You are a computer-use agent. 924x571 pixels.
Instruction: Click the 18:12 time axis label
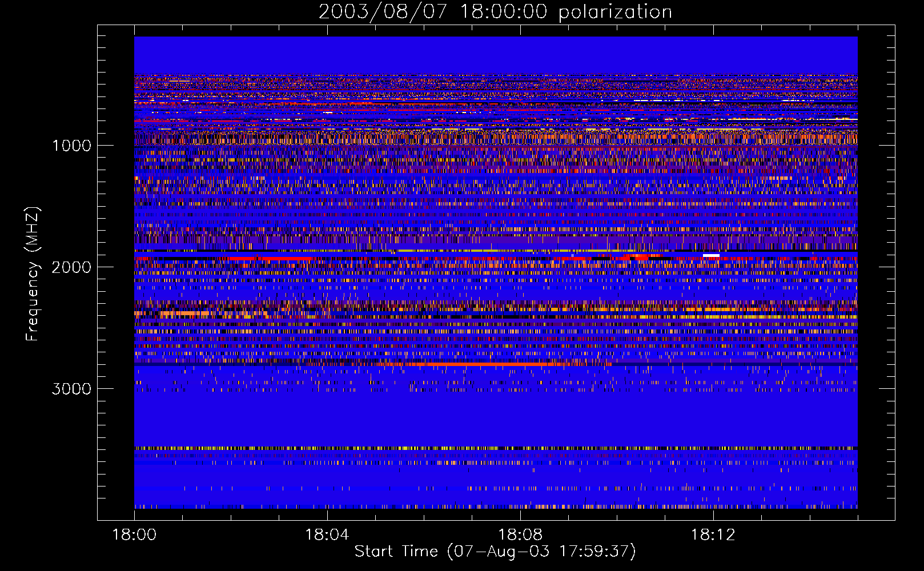[x=713, y=535]
